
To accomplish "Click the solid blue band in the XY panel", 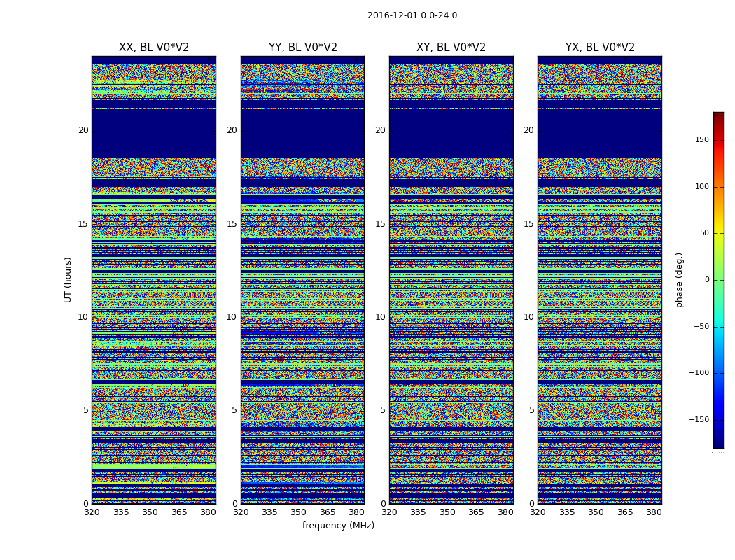I will coord(451,133).
